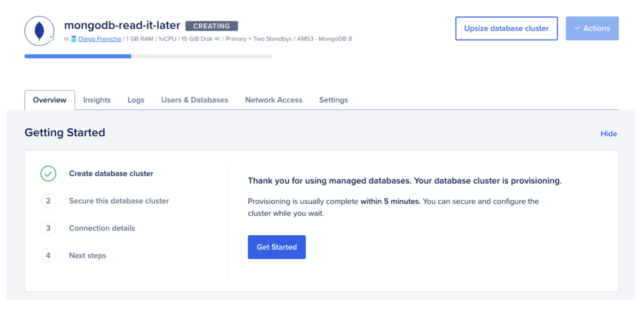Click the 'AMS3 - MongoDB 8' region text
The image size is (644, 311).
[324, 39]
